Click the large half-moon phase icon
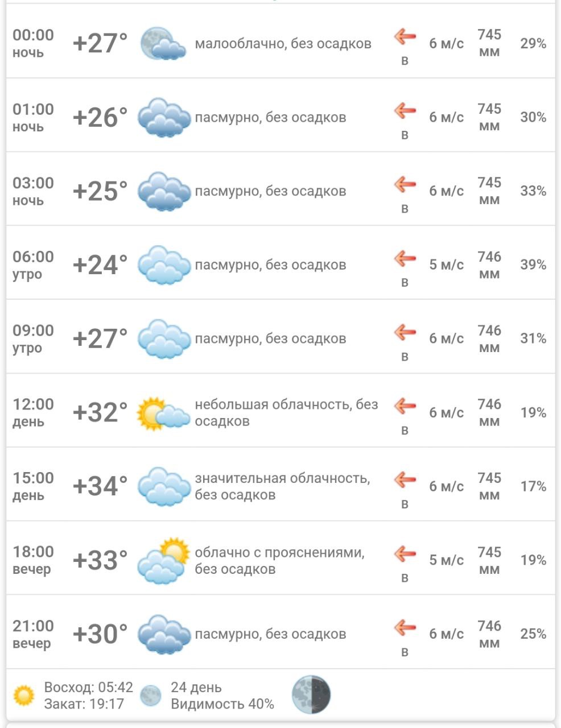 tap(311, 695)
